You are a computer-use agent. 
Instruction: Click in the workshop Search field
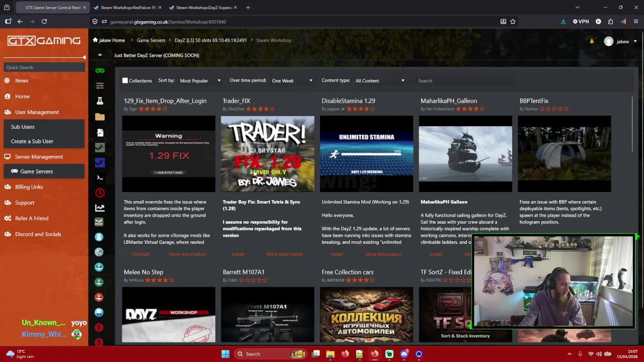pyautogui.click(x=465, y=80)
